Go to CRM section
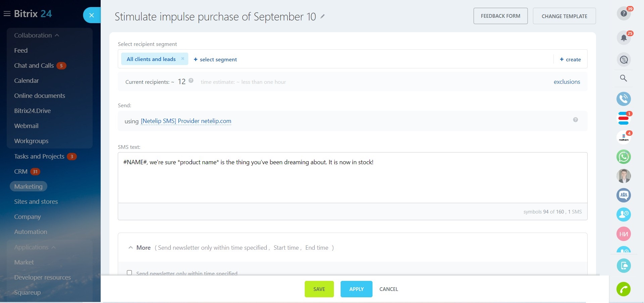644x303 pixels. click(21, 172)
